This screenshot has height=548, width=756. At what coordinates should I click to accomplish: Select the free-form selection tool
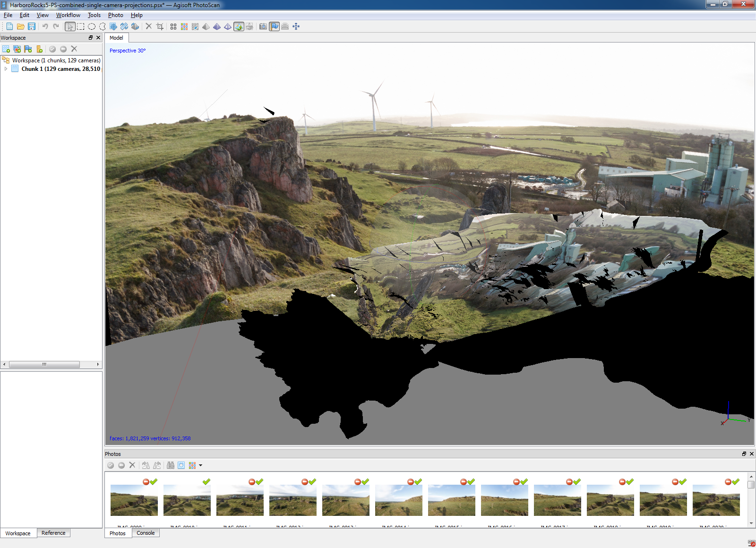click(x=103, y=26)
